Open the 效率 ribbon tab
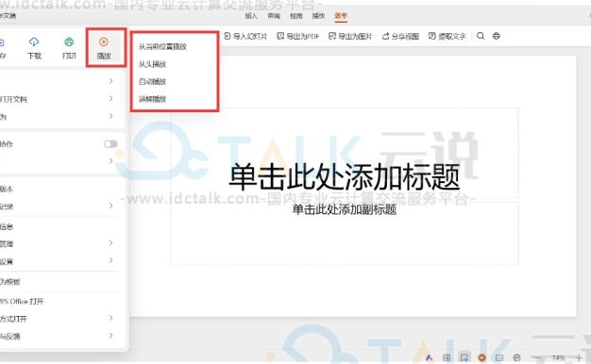The image size is (591, 364). tap(341, 16)
